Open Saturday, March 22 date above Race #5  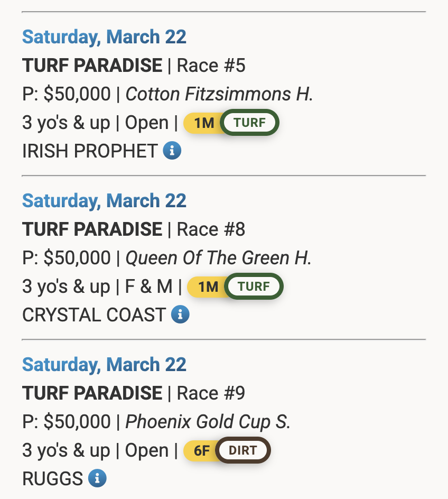point(104,37)
